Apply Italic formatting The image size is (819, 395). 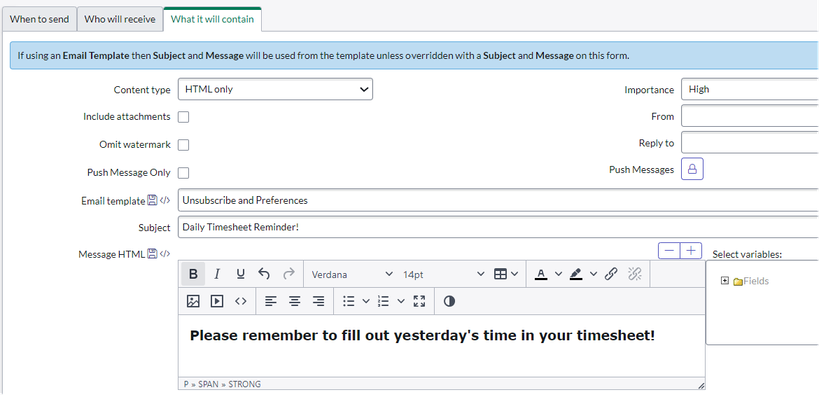pyautogui.click(x=217, y=274)
